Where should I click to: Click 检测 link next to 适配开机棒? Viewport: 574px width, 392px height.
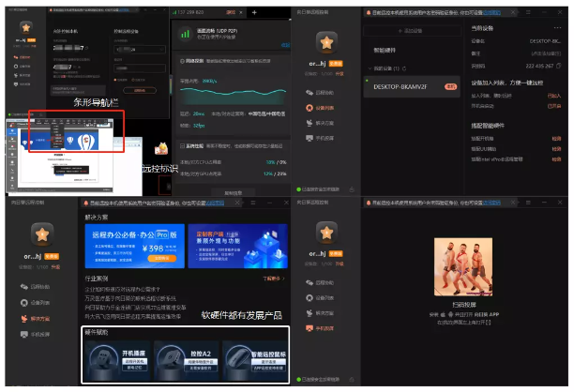[x=556, y=137]
